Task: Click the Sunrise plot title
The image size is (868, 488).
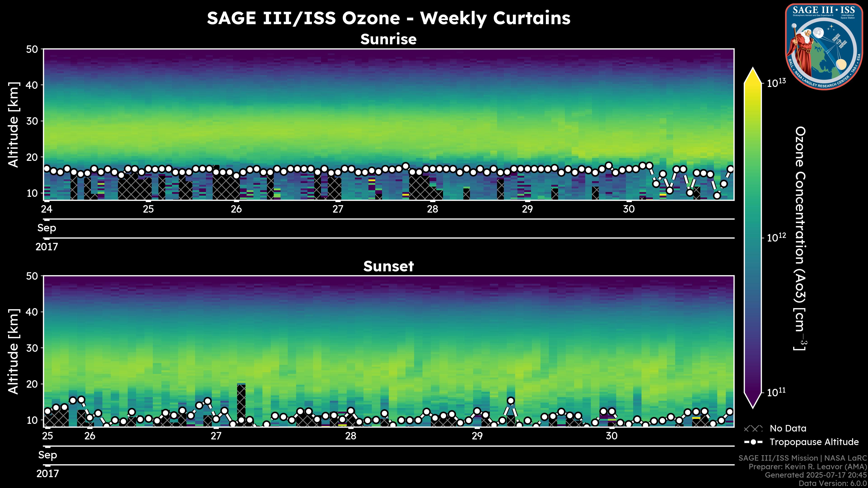Action: (388, 39)
